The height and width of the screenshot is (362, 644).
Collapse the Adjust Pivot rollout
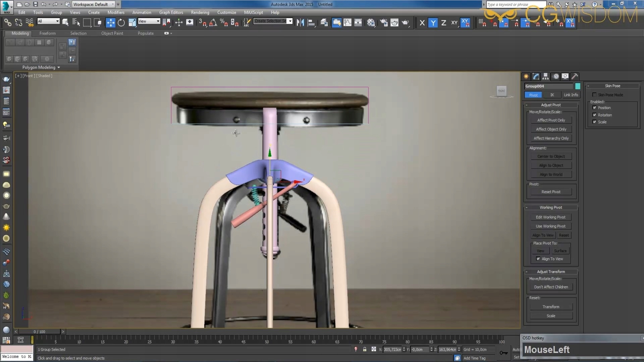[x=551, y=105]
